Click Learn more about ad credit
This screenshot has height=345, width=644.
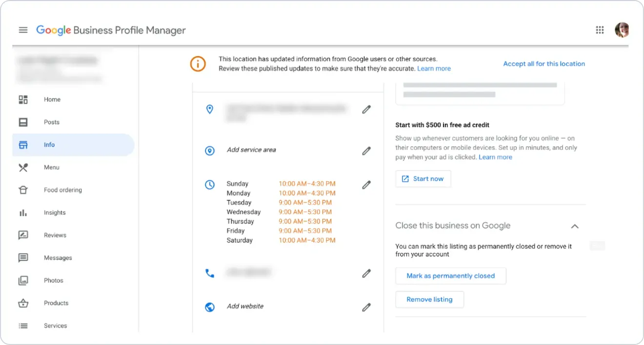point(495,157)
